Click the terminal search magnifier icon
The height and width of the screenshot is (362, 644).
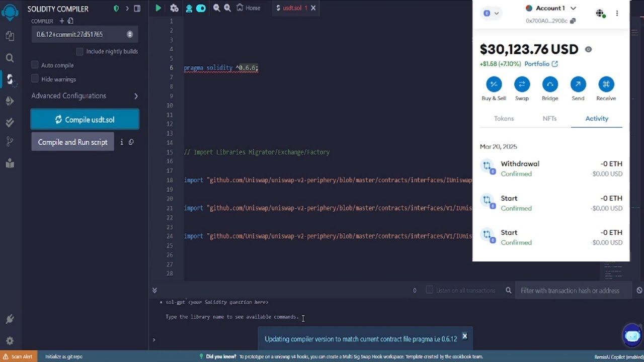coord(509,291)
